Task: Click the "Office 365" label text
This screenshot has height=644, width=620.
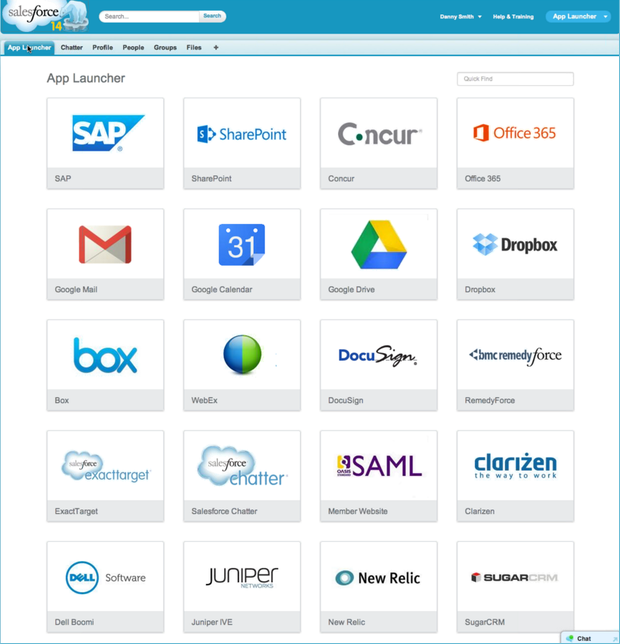Action: point(482,179)
